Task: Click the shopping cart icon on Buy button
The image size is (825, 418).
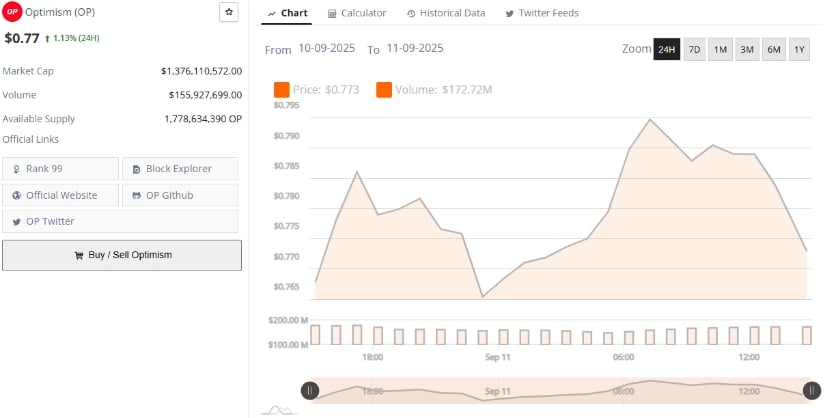Action: pyautogui.click(x=79, y=255)
